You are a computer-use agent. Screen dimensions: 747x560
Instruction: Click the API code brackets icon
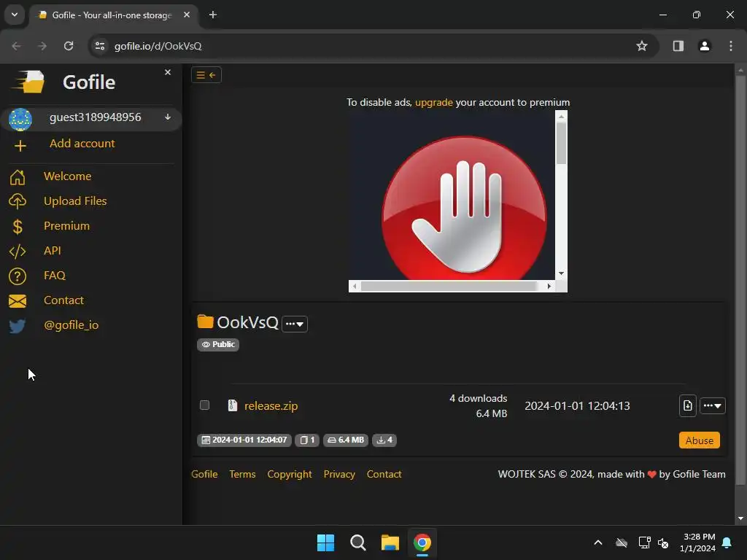point(18,252)
